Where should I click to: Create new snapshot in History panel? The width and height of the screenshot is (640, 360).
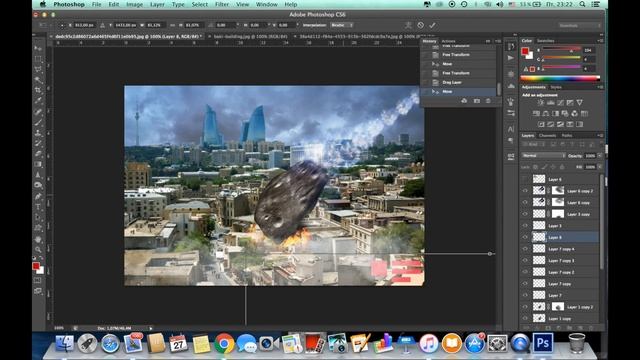click(476, 101)
